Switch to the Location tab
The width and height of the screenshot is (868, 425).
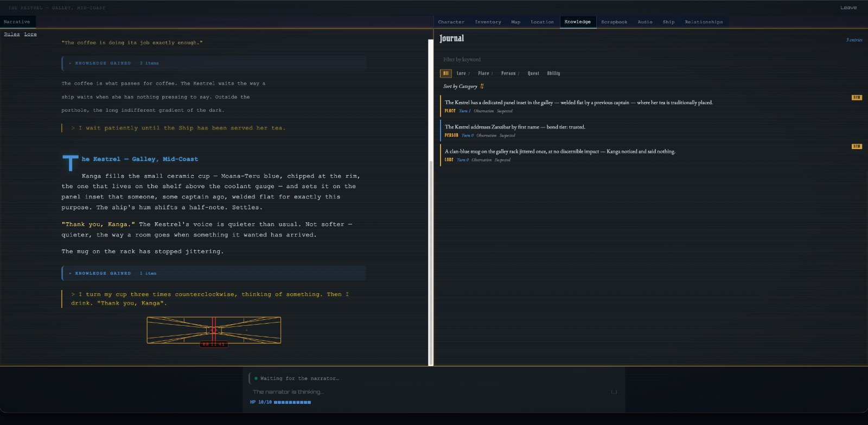coord(542,22)
